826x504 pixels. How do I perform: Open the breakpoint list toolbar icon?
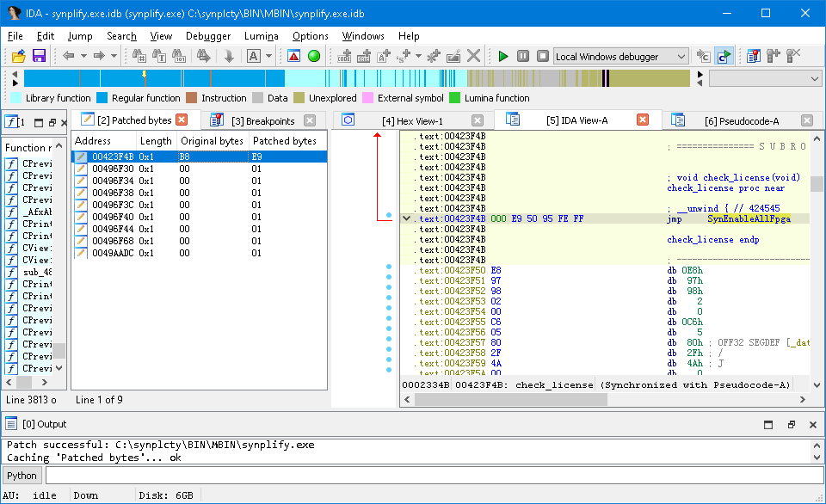tap(754, 56)
